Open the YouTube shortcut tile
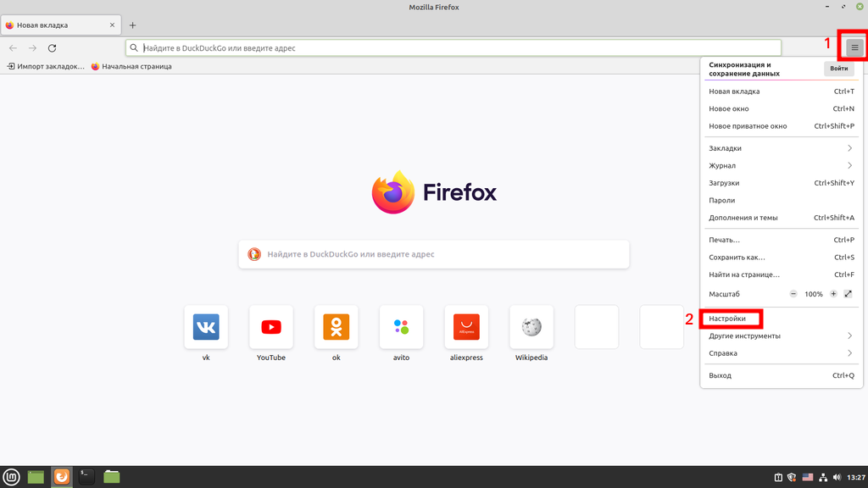Image resolution: width=868 pixels, height=488 pixels. coord(271,327)
